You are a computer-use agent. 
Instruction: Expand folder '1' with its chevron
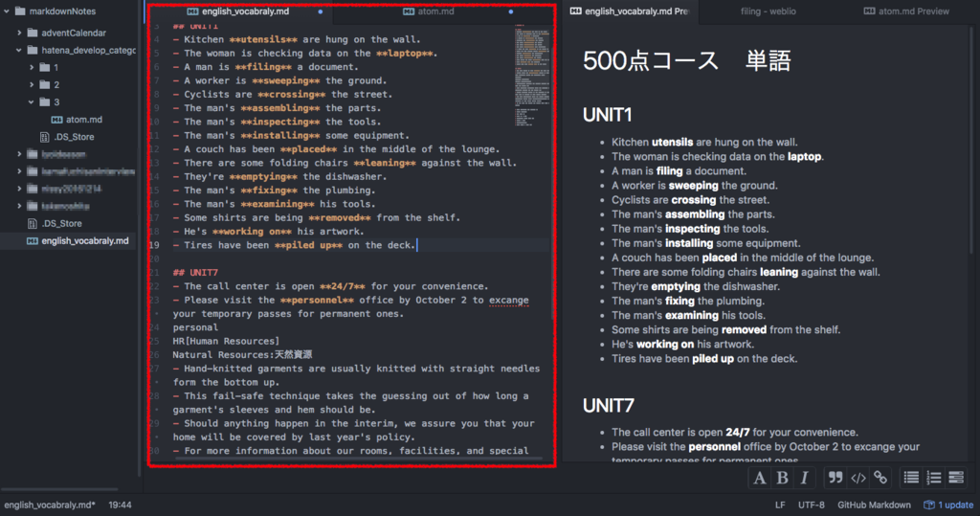[32, 67]
